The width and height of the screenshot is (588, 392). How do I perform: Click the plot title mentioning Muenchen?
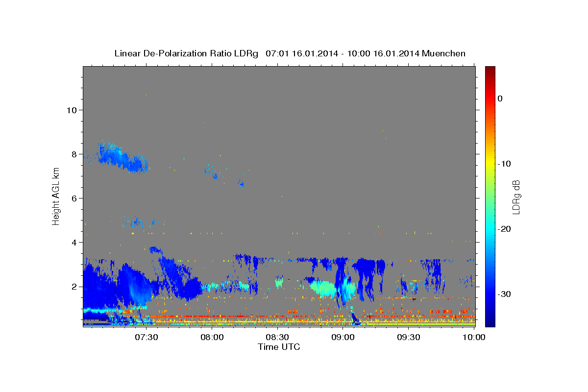290,53
